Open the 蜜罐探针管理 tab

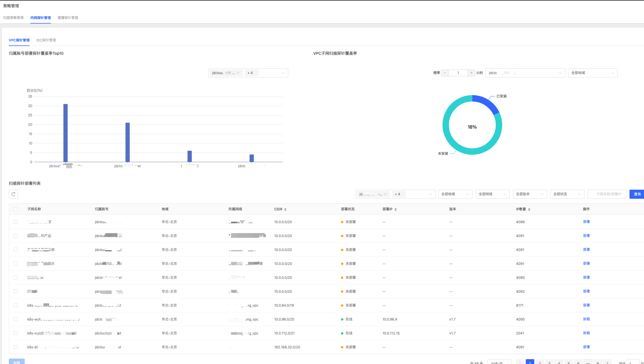click(x=68, y=18)
